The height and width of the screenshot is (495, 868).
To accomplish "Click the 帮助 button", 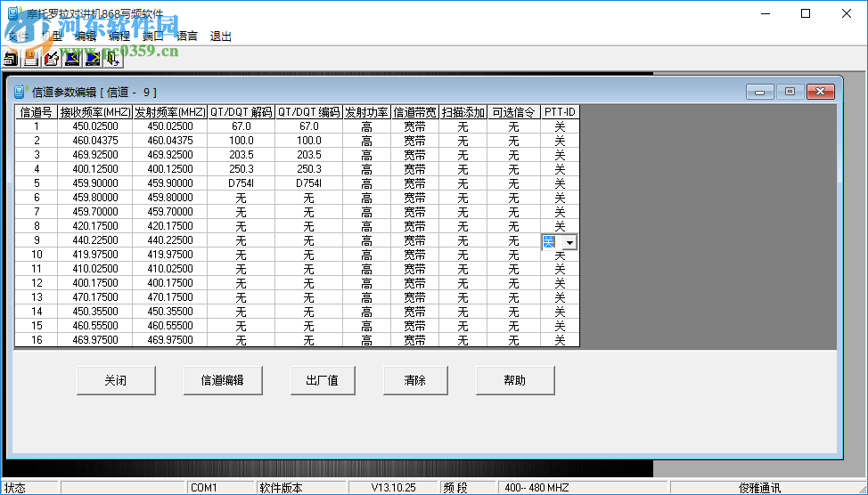I will (515, 380).
